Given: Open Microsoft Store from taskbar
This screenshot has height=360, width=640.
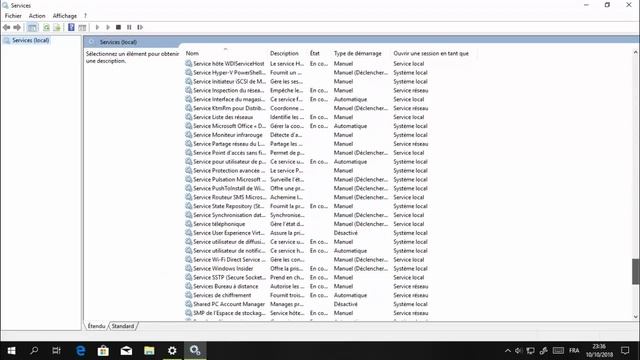Looking at the screenshot, I should (x=103, y=351).
